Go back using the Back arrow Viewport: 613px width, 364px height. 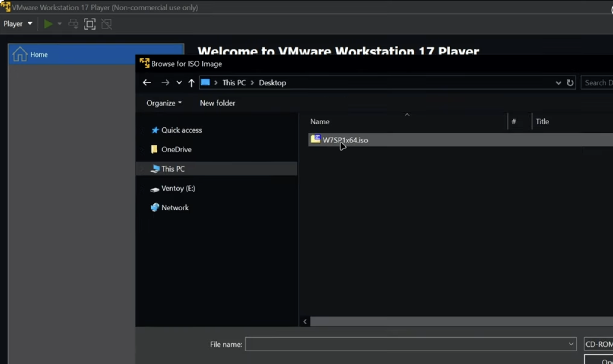[147, 82]
